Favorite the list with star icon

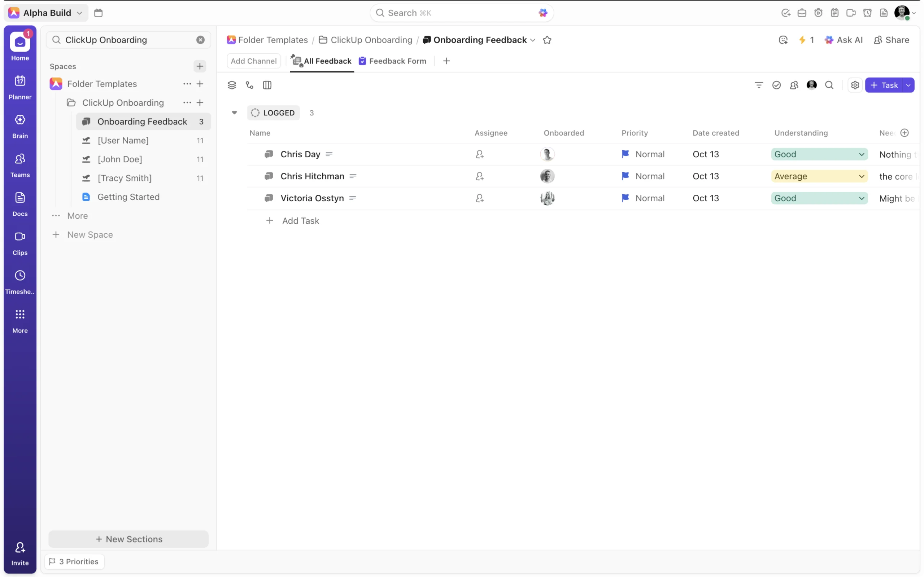[x=547, y=40]
